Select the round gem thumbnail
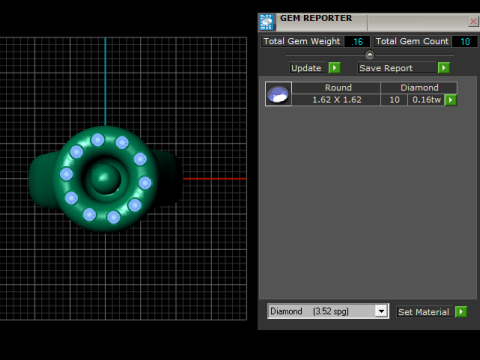The width and height of the screenshot is (480, 360). pyautogui.click(x=278, y=94)
